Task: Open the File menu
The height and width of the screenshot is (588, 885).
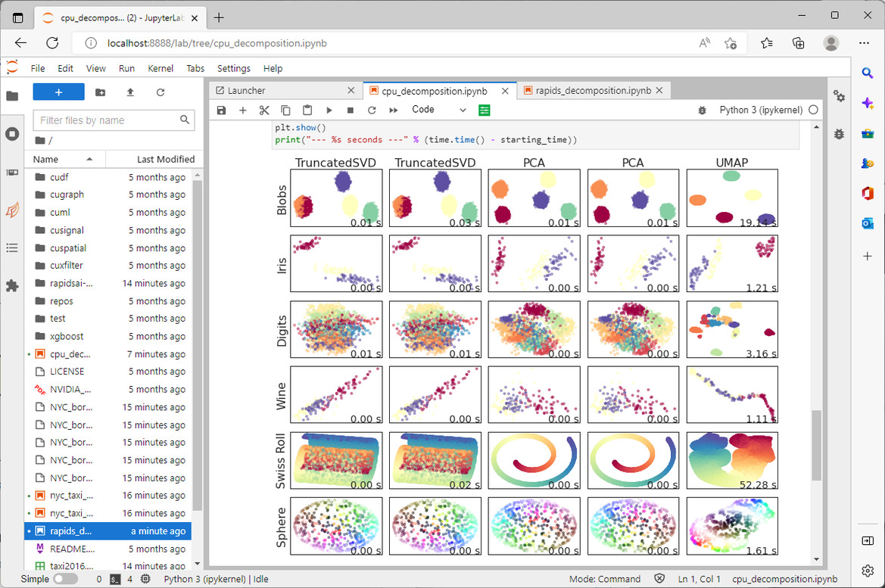Action: click(x=38, y=68)
